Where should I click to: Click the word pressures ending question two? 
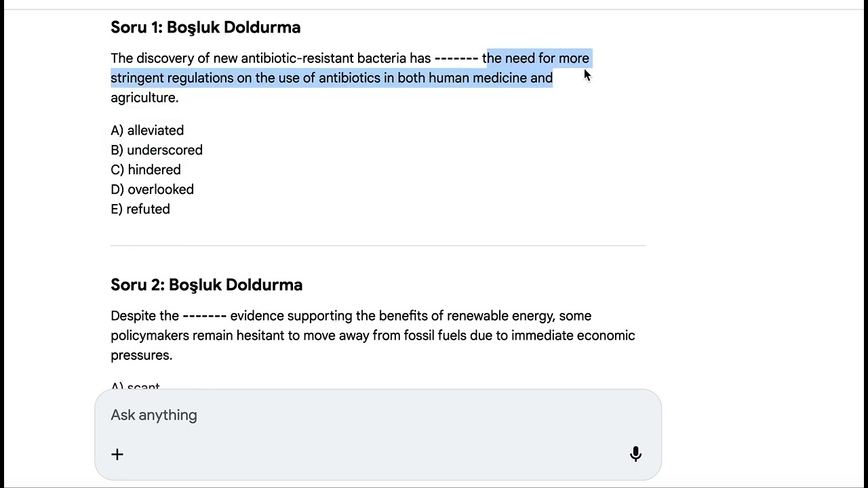[x=140, y=355]
